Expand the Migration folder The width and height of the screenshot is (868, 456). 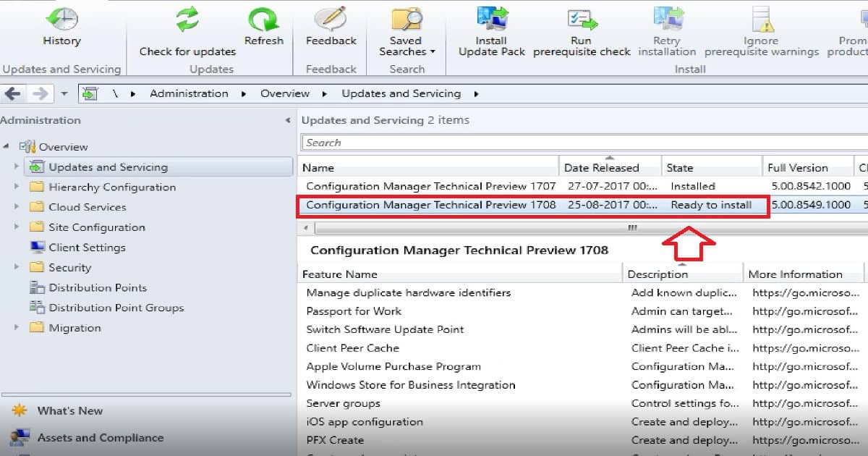pyautogui.click(x=17, y=328)
